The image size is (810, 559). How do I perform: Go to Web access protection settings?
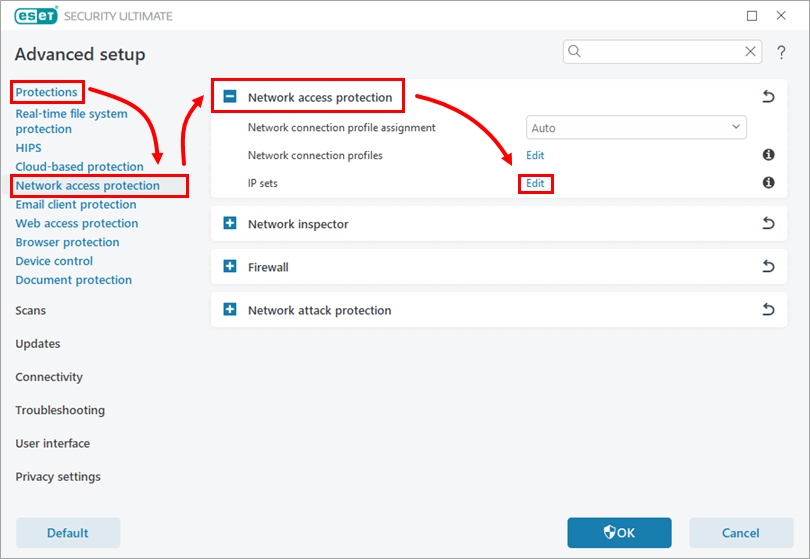coord(77,223)
